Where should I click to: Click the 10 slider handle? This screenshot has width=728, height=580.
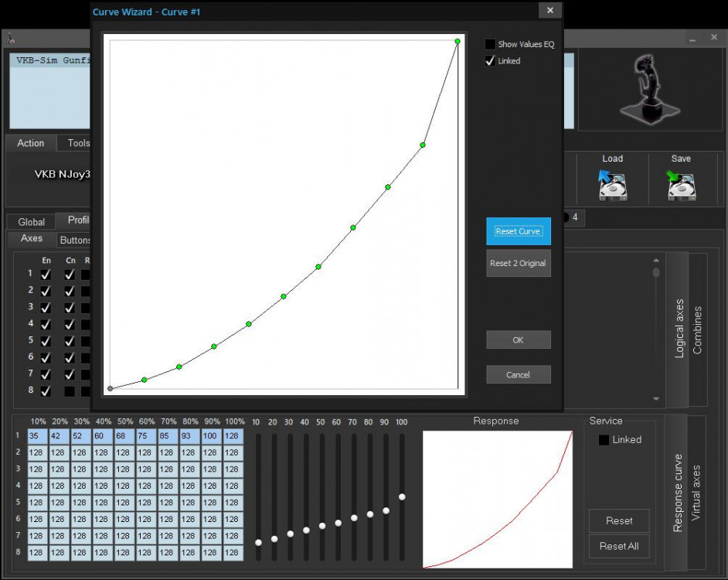[x=259, y=542]
